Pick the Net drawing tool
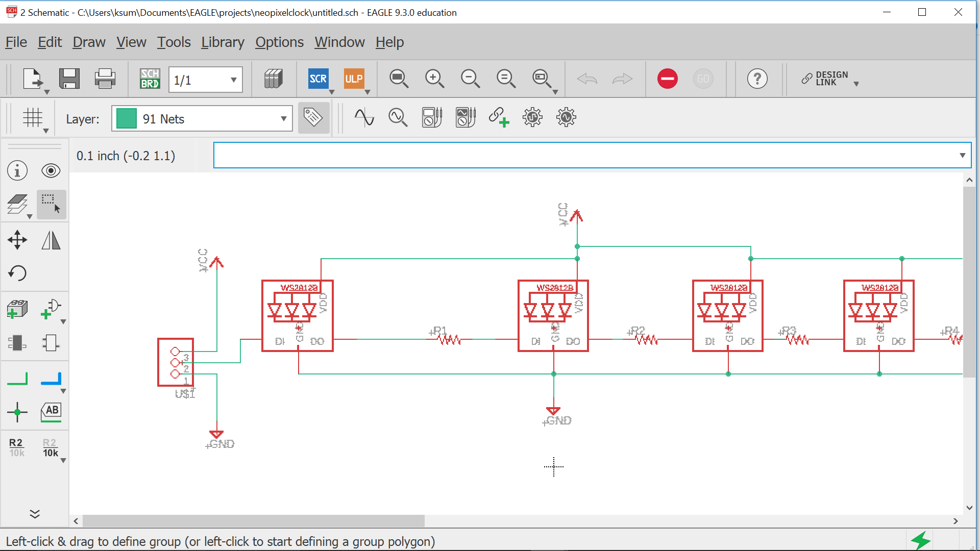 click(17, 379)
